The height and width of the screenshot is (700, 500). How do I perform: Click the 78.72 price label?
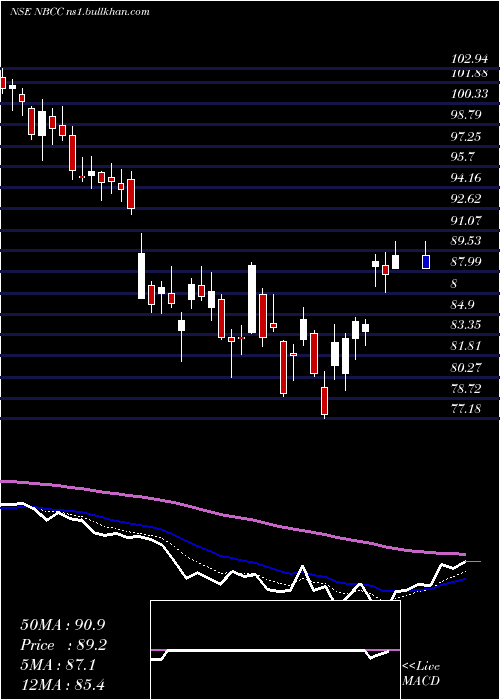(x=467, y=388)
